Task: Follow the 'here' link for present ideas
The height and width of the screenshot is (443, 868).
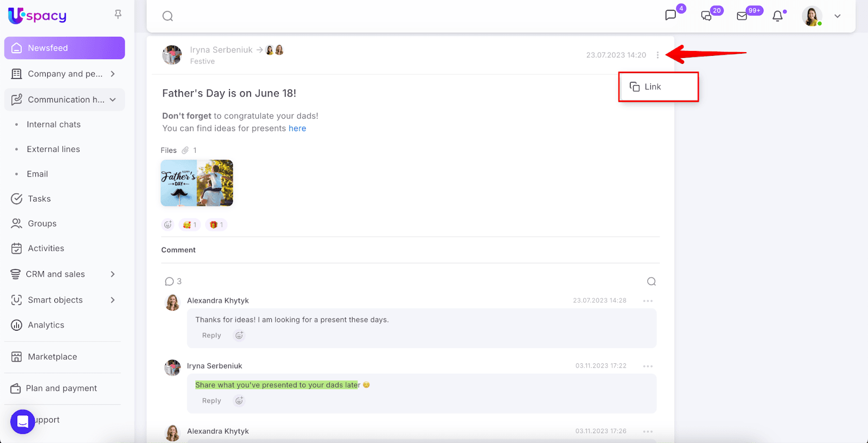Action: click(297, 129)
